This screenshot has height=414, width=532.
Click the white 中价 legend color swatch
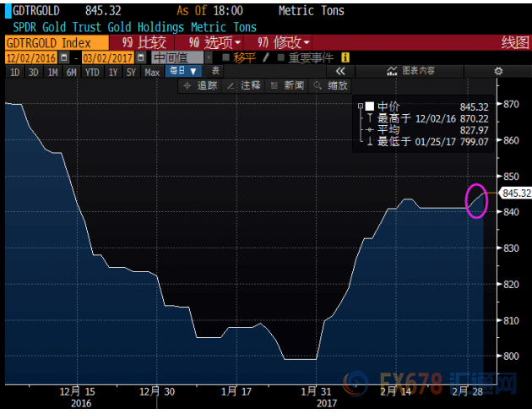(x=370, y=106)
